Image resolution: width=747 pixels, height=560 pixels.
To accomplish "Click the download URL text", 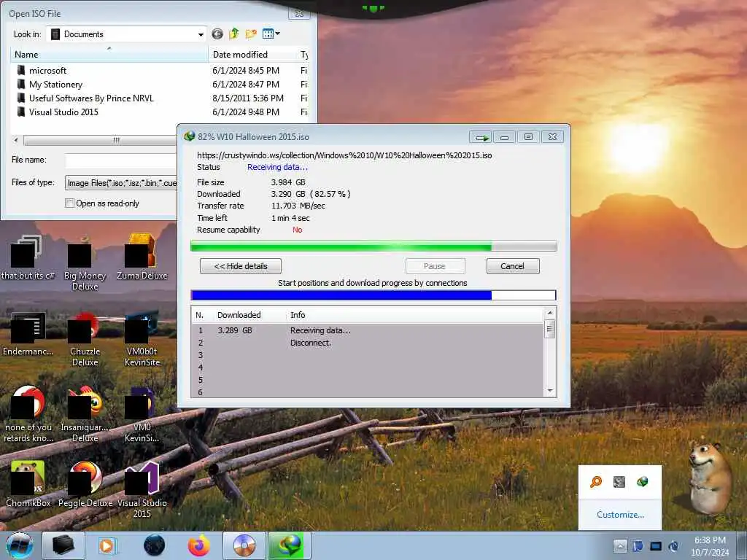I will tap(344, 155).
